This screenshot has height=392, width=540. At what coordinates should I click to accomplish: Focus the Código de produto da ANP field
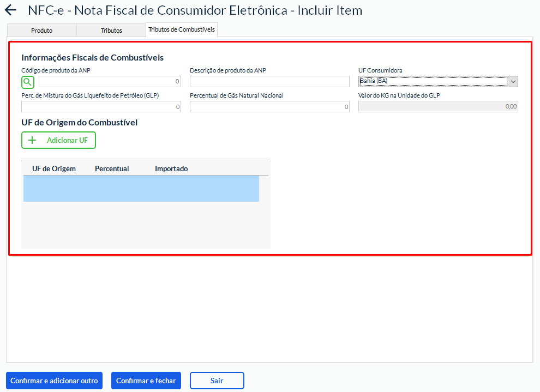coord(109,82)
